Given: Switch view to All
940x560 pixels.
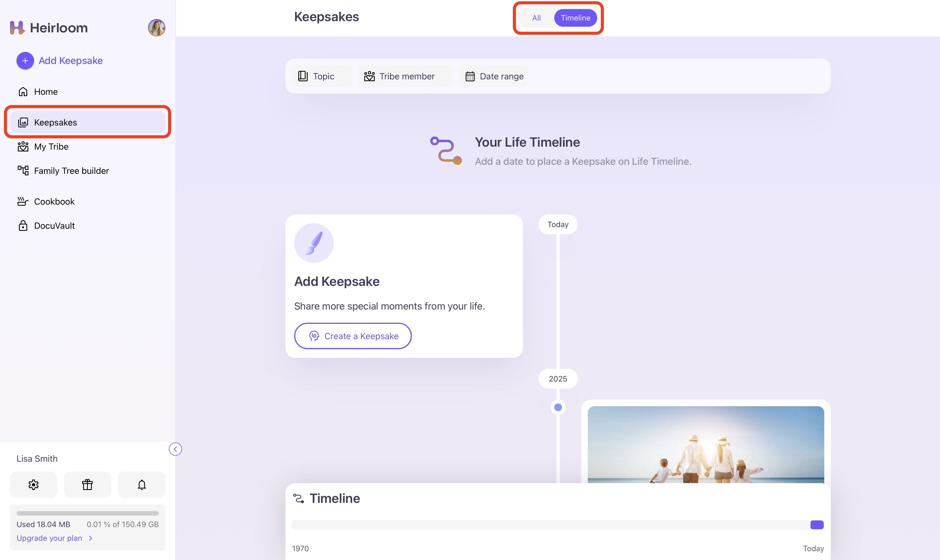Looking at the screenshot, I should point(536,18).
